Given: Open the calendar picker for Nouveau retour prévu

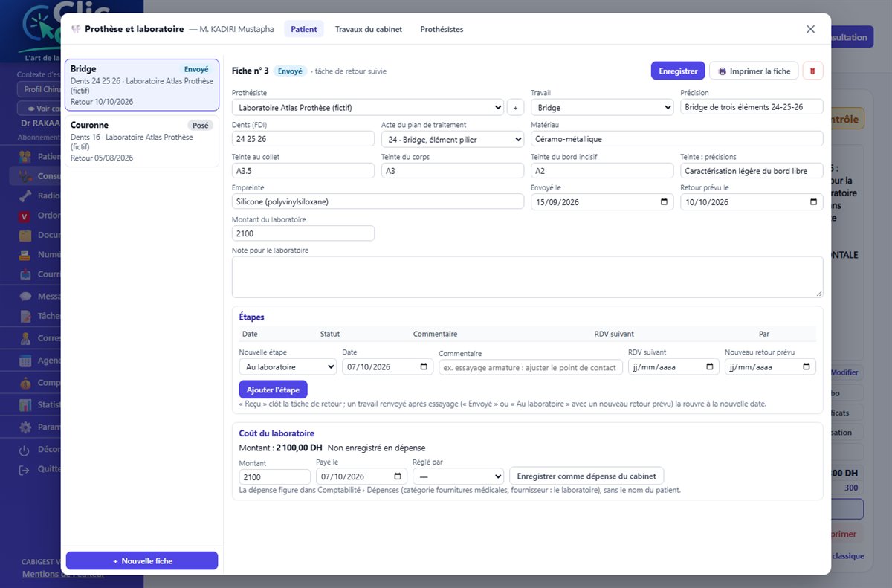Looking at the screenshot, I should pyautogui.click(x=806, y=367).
